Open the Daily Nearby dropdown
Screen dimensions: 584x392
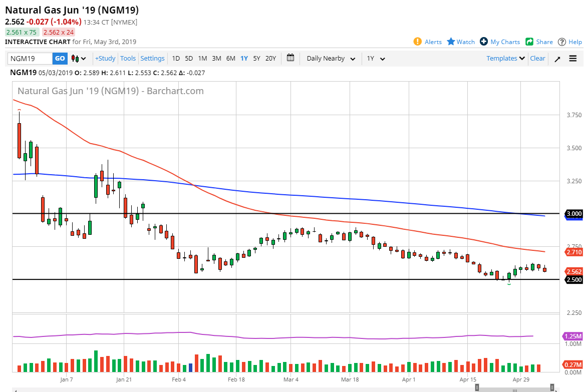330,59
